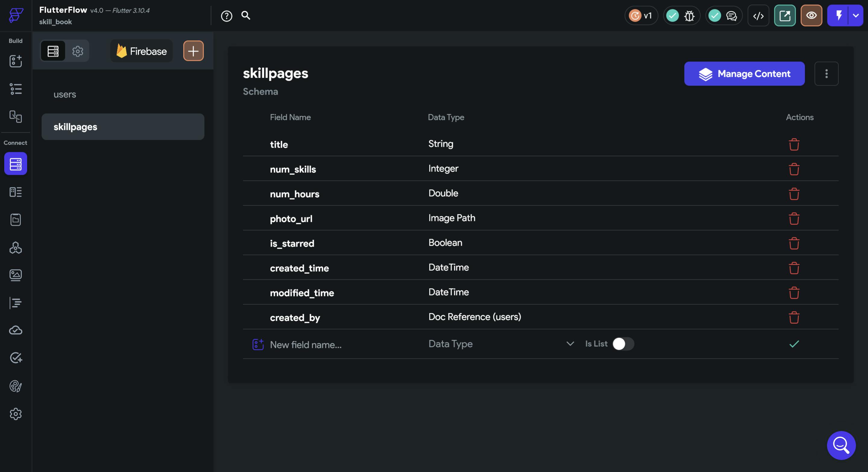The image size is (868, 472).
Task: Open the three-dot options menu
Action: point(826,74)
